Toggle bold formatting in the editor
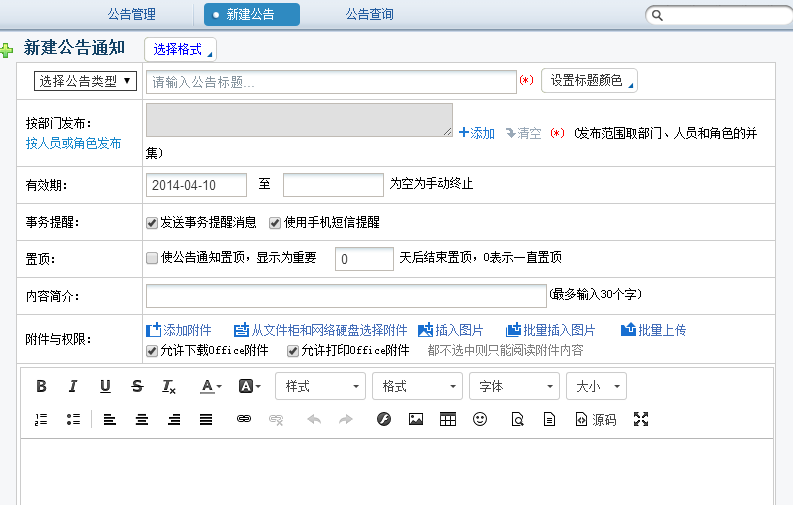 [41, 386]
